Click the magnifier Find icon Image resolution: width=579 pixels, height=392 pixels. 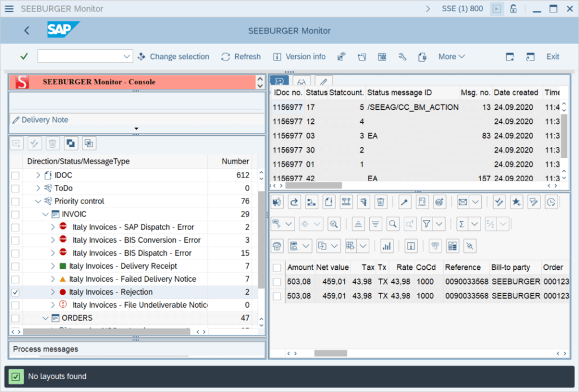(x=393, y=224)
